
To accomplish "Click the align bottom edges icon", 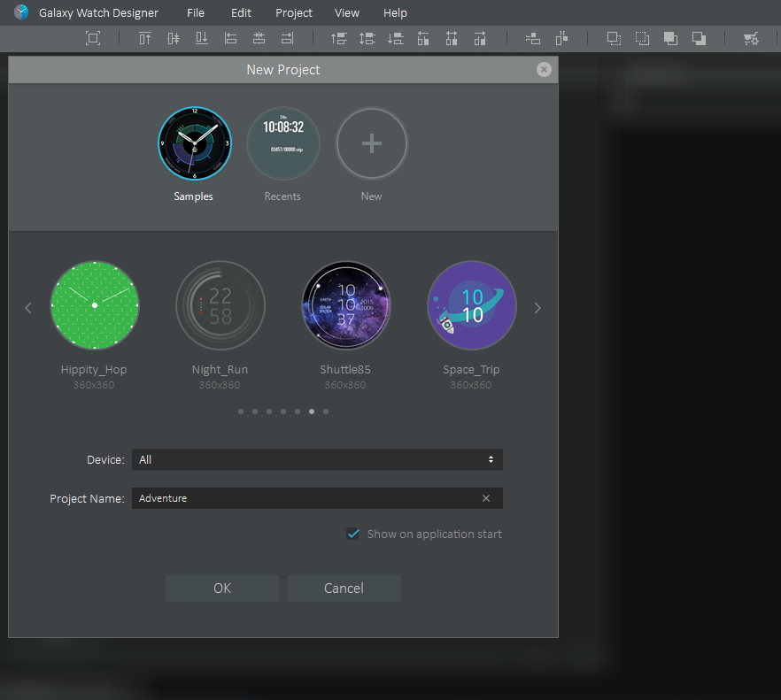I will tap(202, 38).
